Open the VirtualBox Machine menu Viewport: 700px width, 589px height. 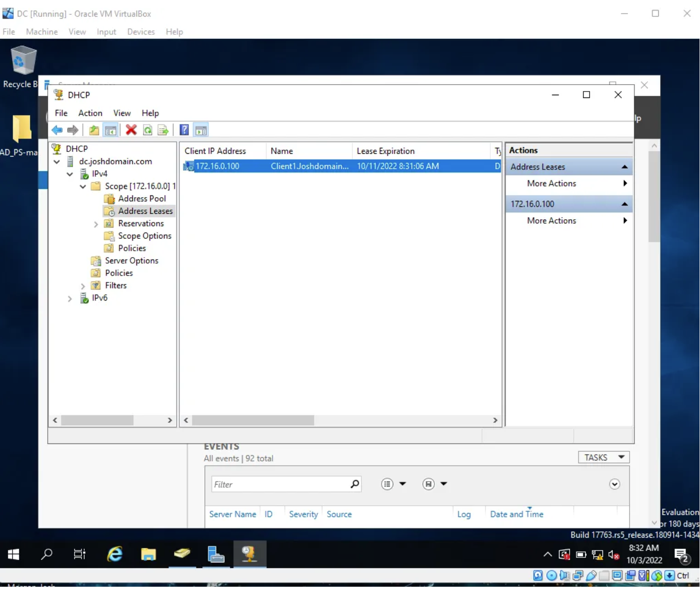click(42, 32)
